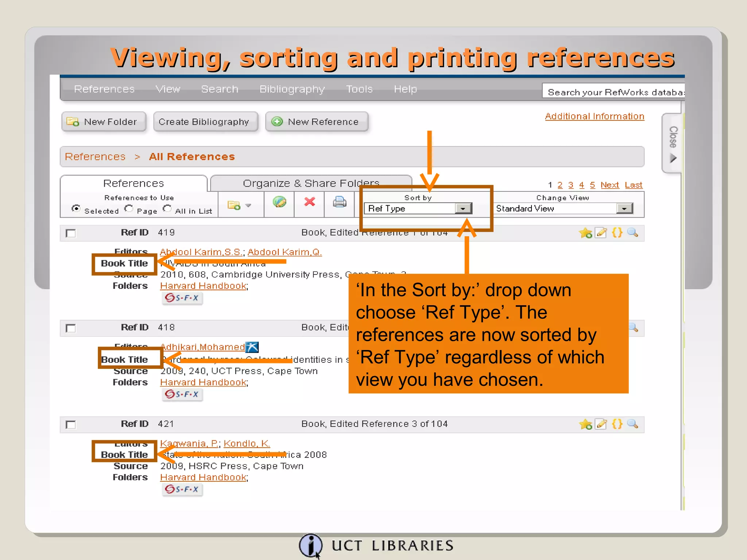Screen dimensions: 747x560
Task: Open the View menu
Action: coord(168,89)
